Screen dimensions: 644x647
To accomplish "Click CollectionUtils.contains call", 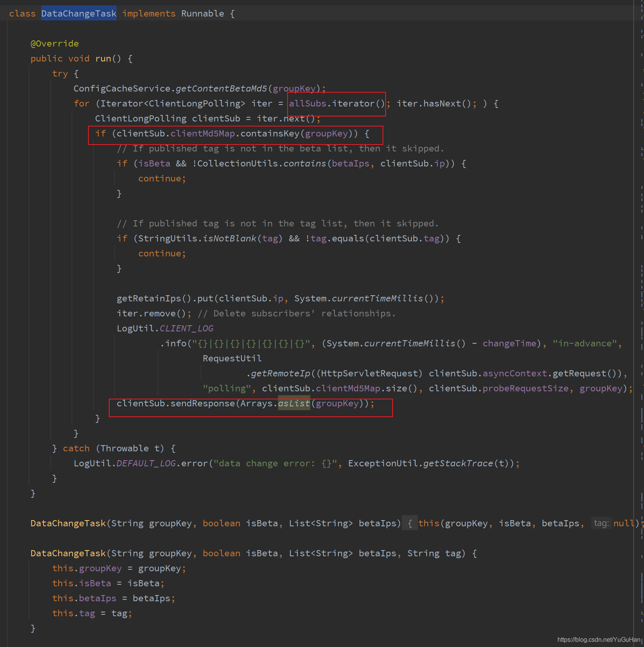I will click(261, 163).
